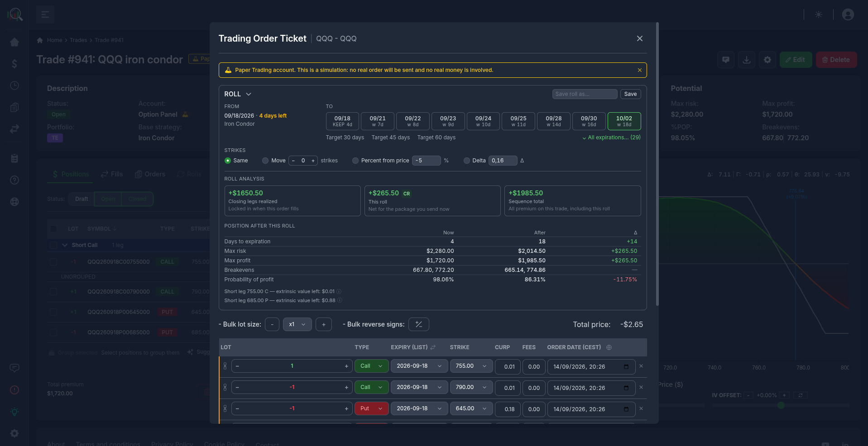Click the Edit trade button
The width and height of the screenshot is (868, 446).
[796, 60]
